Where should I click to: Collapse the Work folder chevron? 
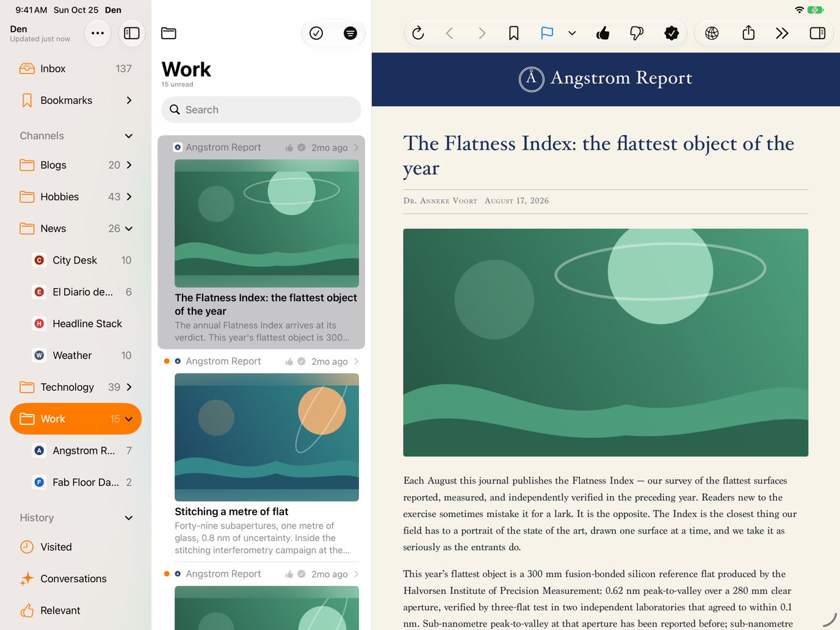click(129, 419)
